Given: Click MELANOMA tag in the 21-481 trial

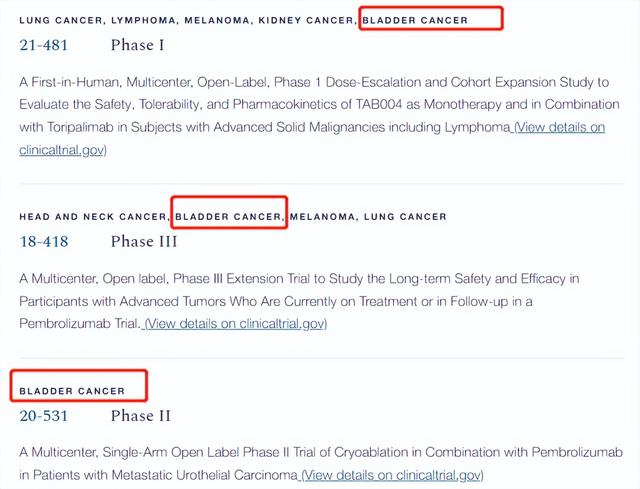Looking at the screenshot, I should pyautogui.click(x=222, y=20).
